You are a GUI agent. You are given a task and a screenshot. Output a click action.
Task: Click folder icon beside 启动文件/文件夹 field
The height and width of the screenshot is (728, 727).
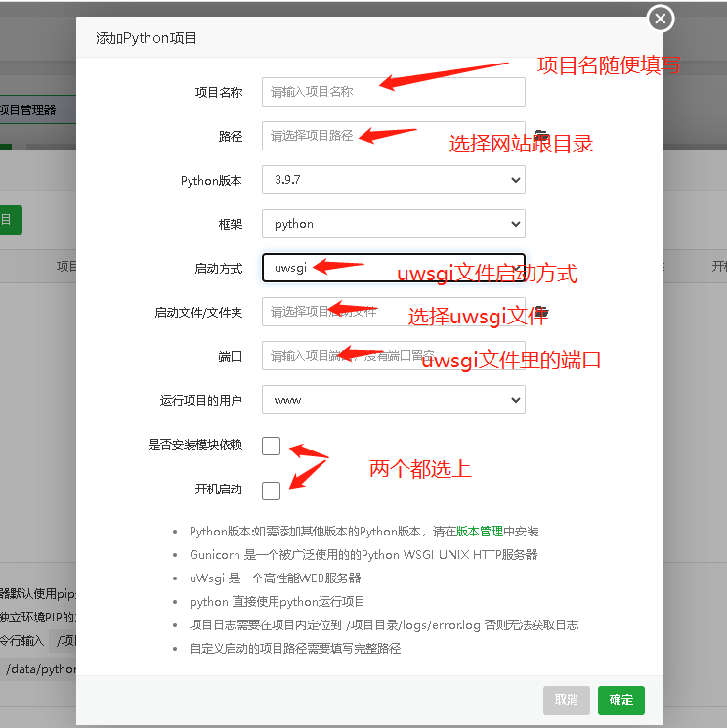pyautogui.click(x=540, y=312)
